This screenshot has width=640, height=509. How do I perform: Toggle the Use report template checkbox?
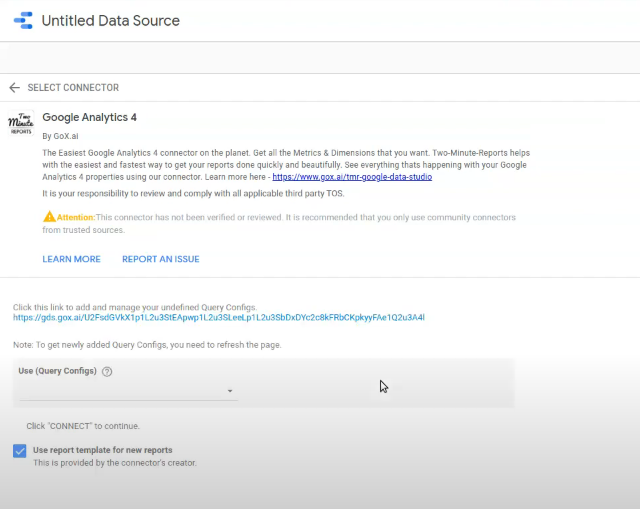(x=20, y=451)
